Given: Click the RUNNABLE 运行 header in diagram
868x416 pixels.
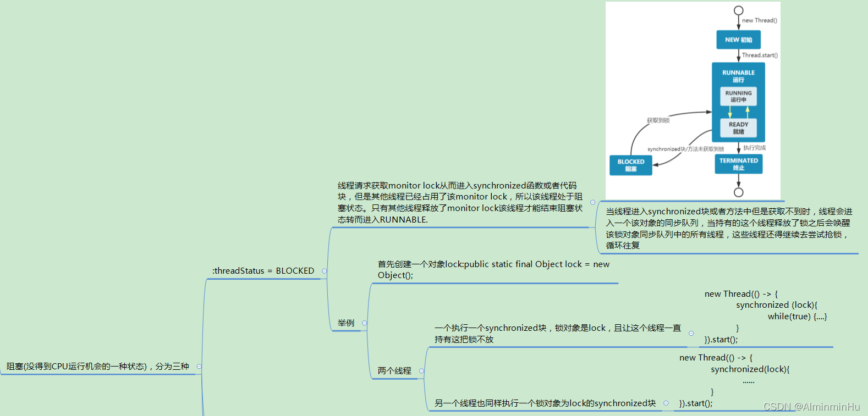Looking at the screenshot, I should pyautogui.click(x=738, y=76).
